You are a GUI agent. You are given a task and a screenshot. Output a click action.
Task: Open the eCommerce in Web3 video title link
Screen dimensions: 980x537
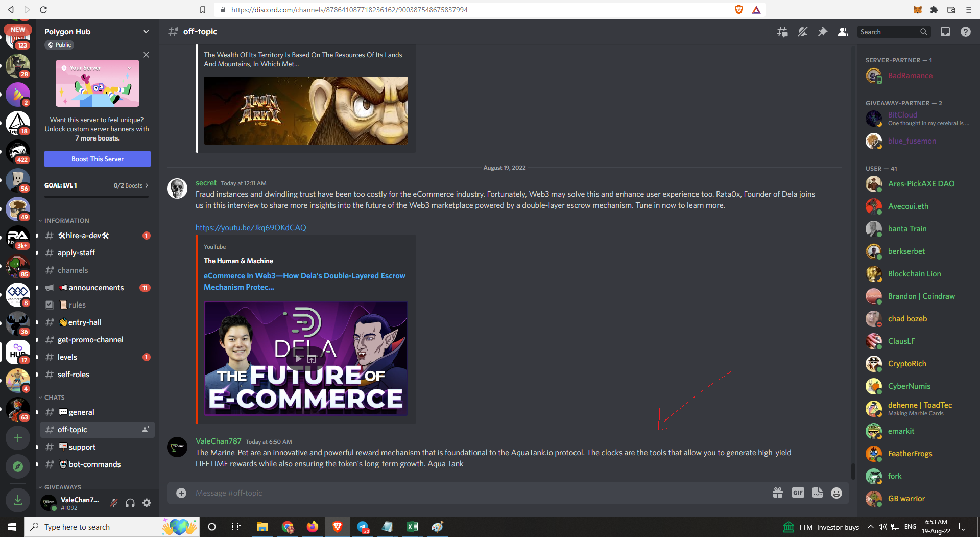304,282
